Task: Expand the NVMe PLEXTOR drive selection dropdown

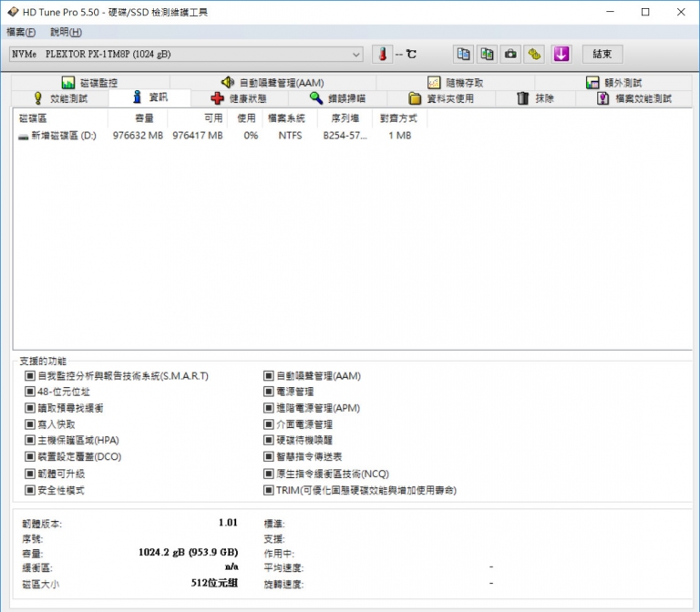Action: pos(186,55)
